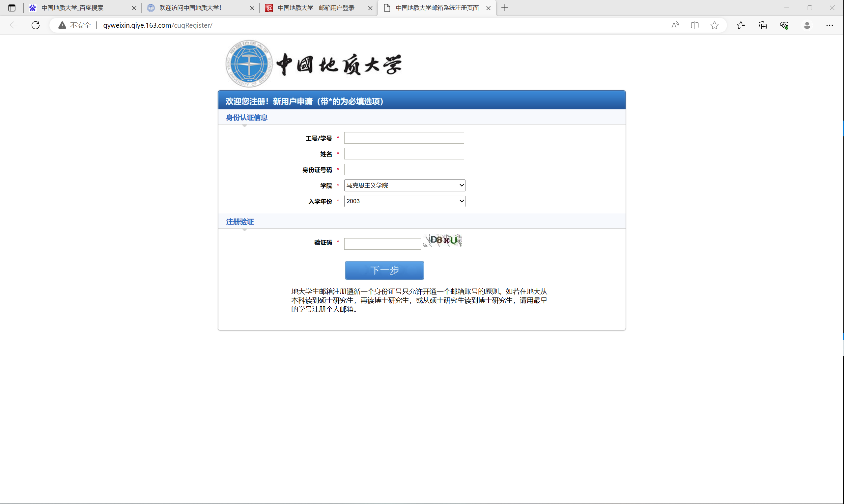Expand the 学院 dropdown showing 马克思主义学院
This screenshot has height=504, width=844.
click(405, 185)
